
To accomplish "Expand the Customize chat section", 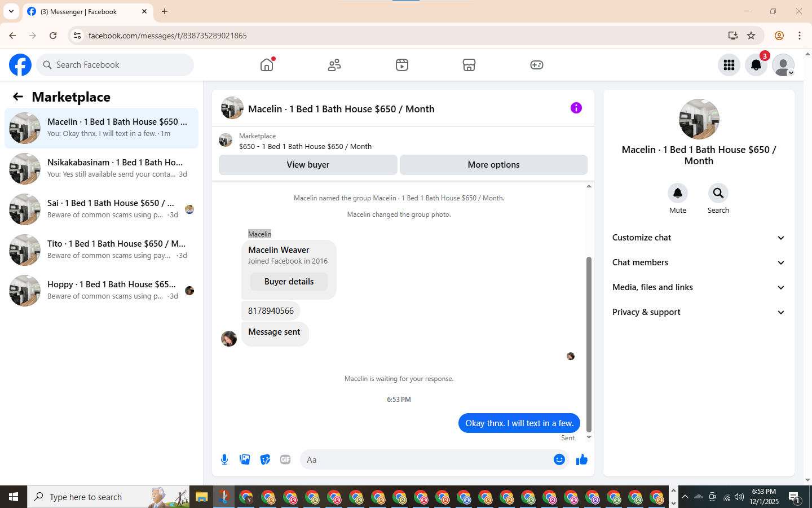I will point(699,238).
